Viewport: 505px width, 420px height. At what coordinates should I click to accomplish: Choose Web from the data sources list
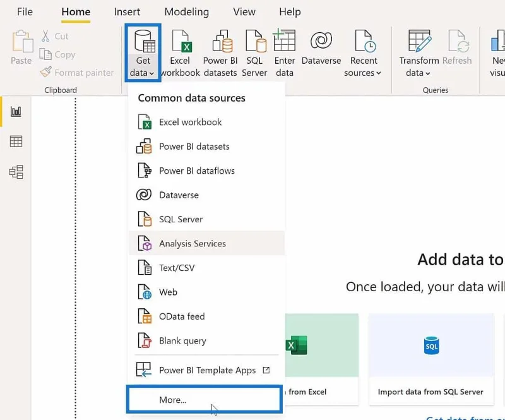click(206, 292)
